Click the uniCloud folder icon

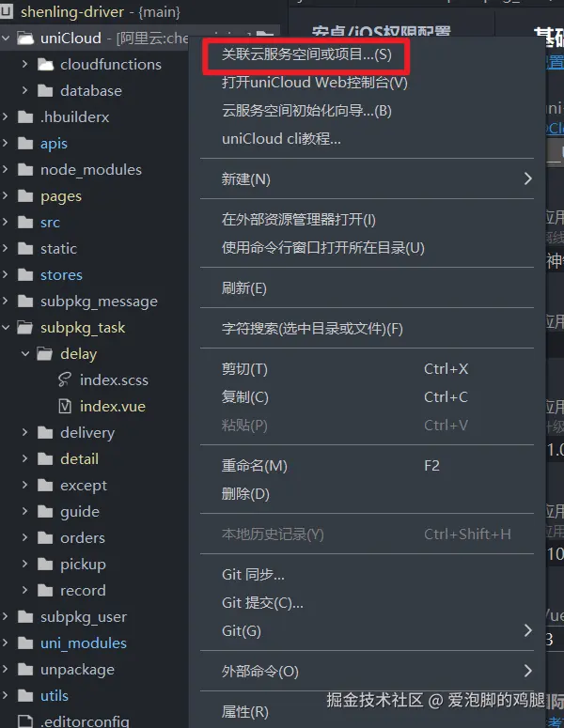pyautogui.click(x=25, y=39)
